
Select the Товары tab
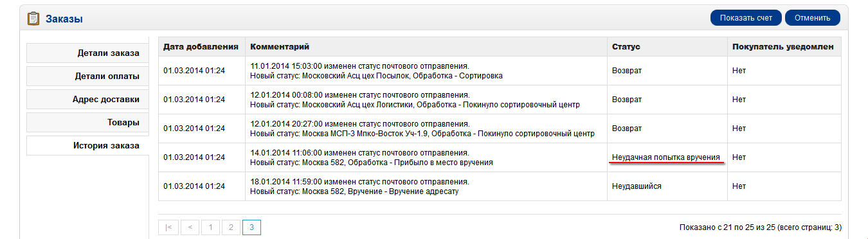[x=87, y=123]
